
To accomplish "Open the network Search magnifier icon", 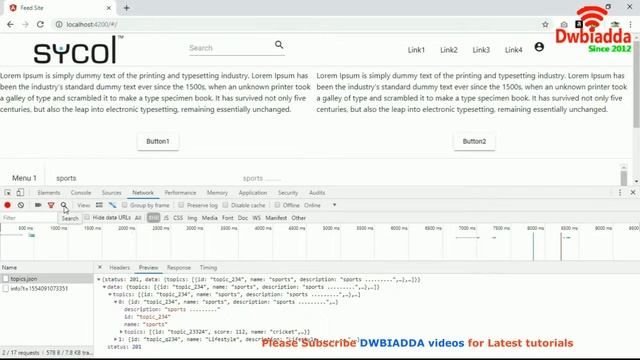I will (x=64, y=205).
